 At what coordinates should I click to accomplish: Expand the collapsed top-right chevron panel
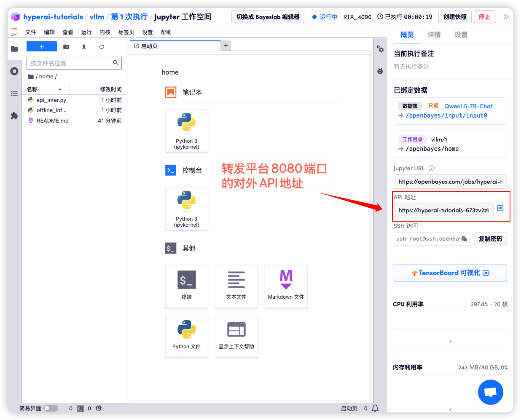506,17
